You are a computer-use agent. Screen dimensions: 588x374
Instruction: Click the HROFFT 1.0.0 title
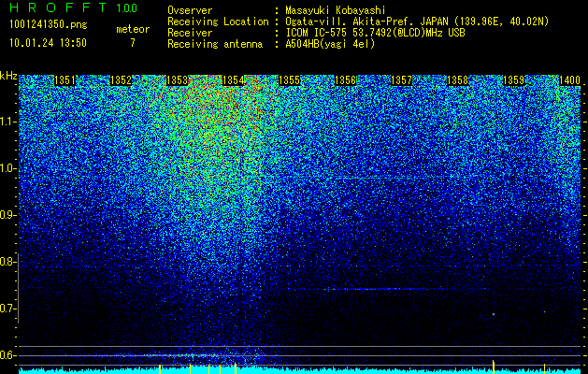74,7
